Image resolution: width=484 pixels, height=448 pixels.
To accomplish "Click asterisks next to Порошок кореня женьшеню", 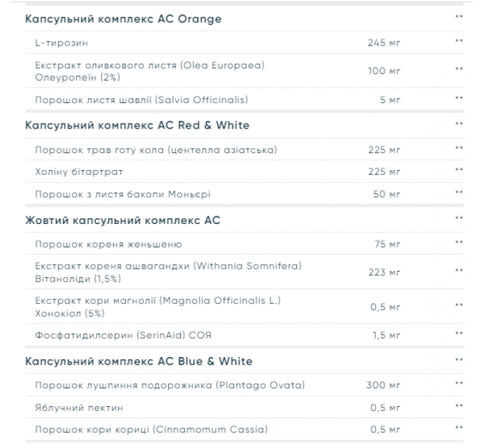I will [x=459, y=242].
